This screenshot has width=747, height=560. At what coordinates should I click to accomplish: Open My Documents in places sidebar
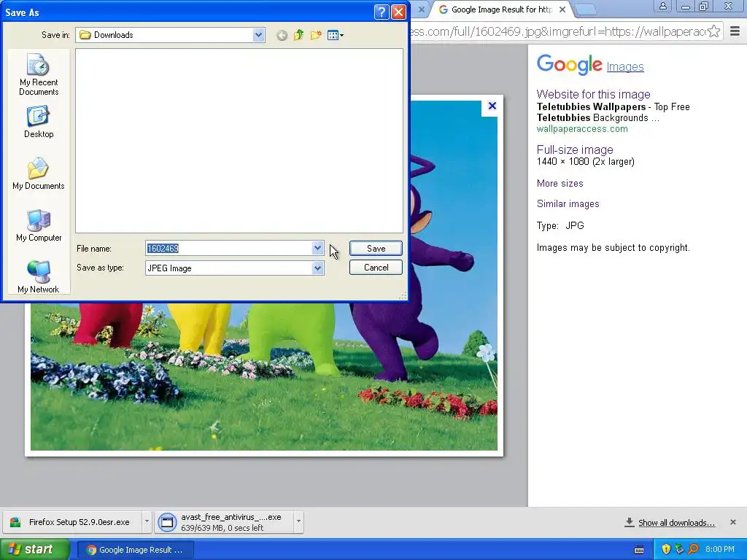39,174
